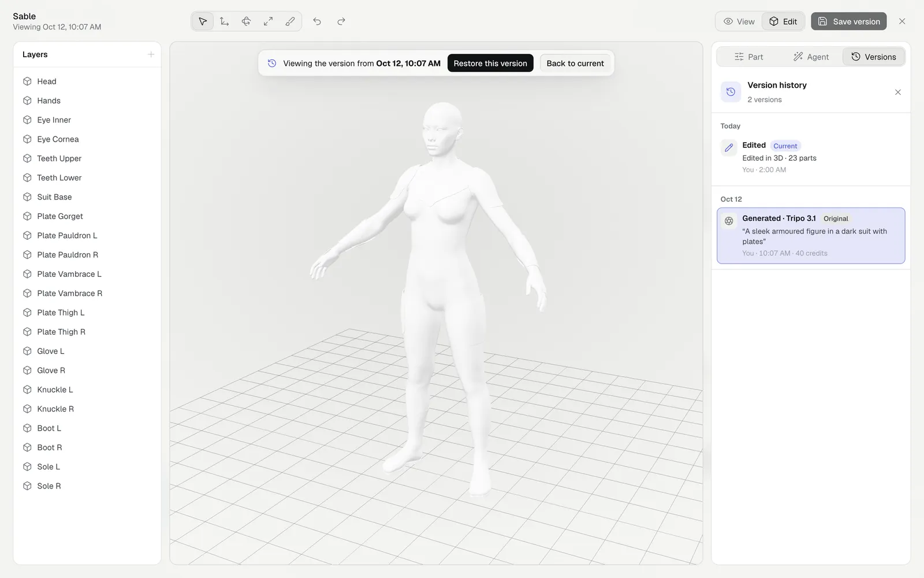Select the cursor selection tool
This screenshot has height=578, width=924.
[x=203, y=21]
